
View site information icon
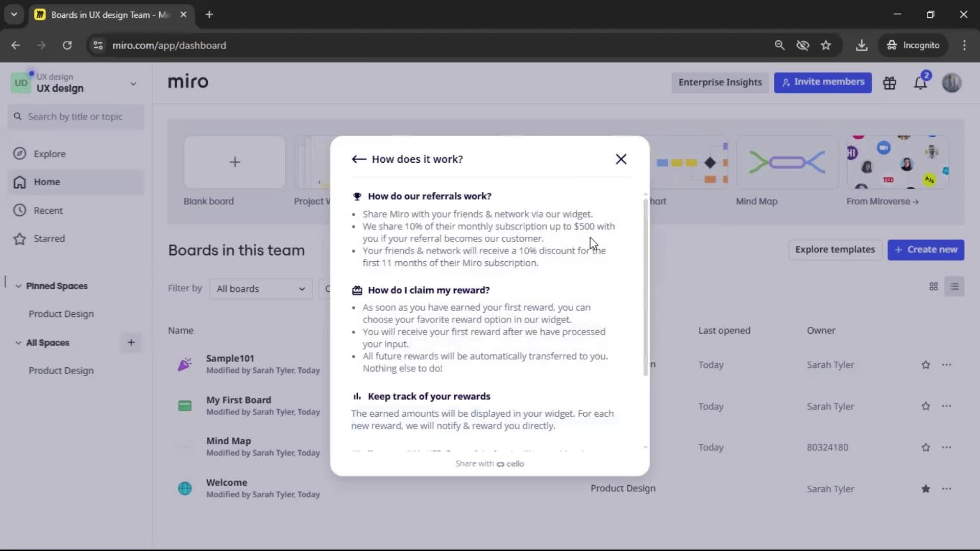(98, 45)
